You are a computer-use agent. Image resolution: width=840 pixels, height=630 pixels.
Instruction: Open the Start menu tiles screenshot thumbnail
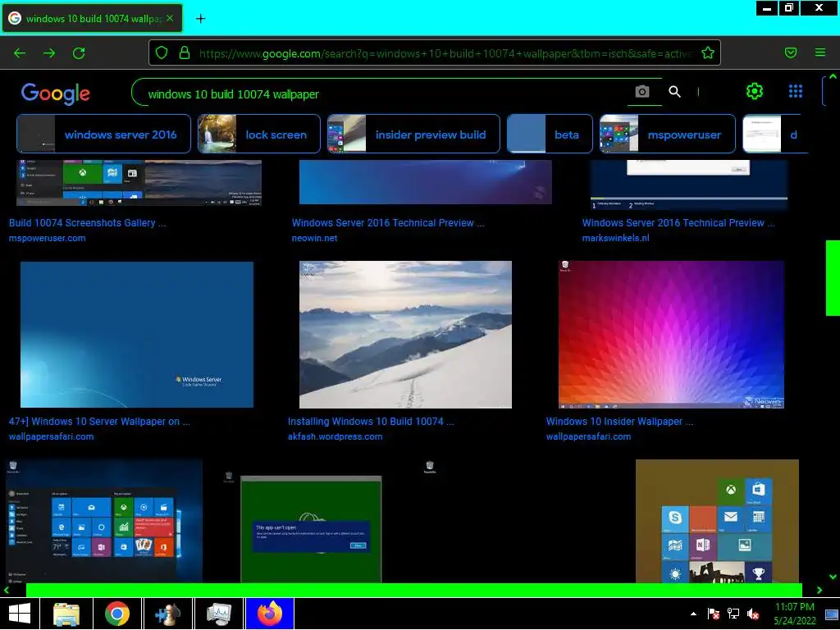tap(104, 521)
